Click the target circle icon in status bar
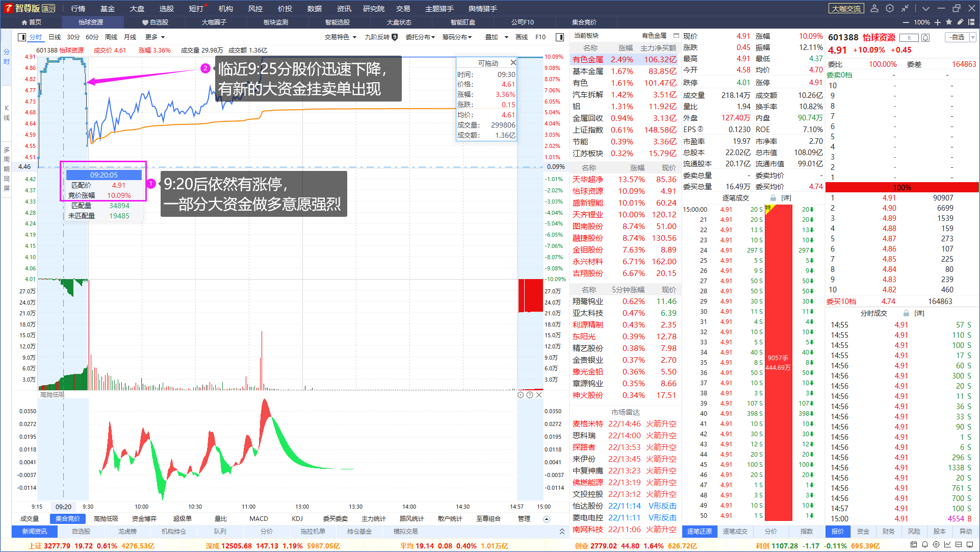 (x=936, y=545)
